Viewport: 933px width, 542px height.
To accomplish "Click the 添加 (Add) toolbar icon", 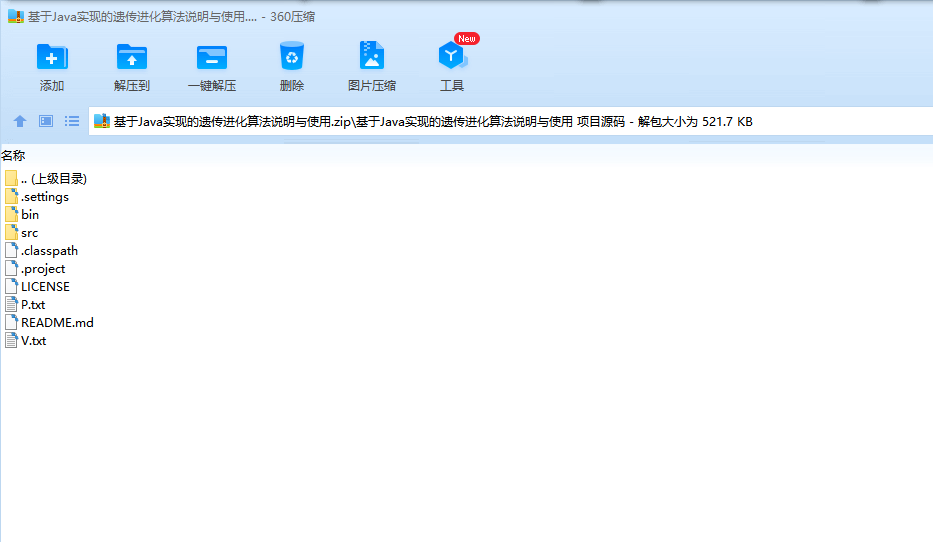I will pos(52,58).
